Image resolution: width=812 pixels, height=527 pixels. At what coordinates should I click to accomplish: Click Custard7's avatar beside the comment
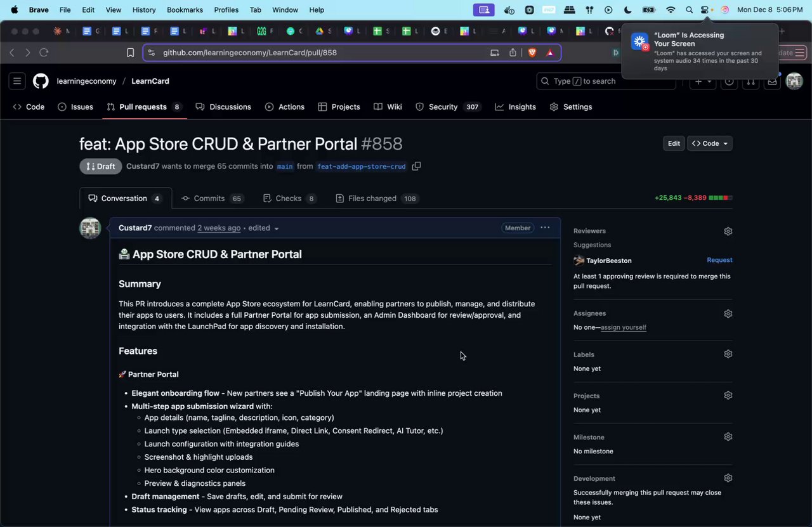pos(90,228)
